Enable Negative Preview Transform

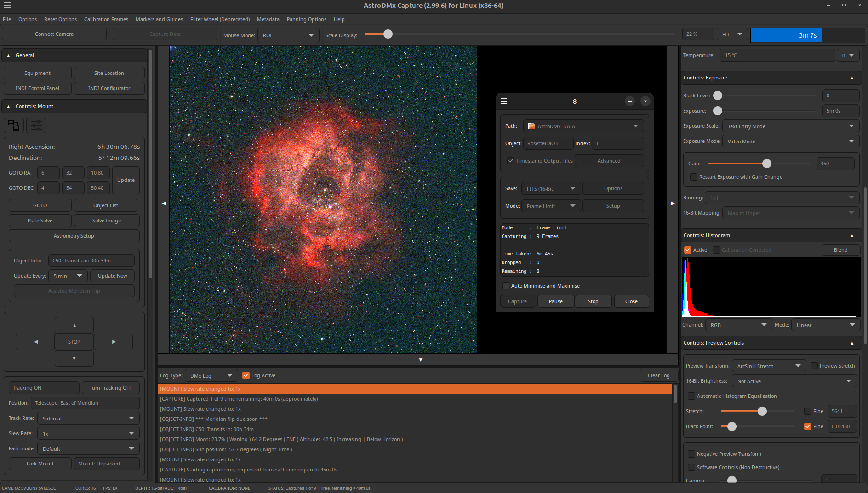coord(691,454)
